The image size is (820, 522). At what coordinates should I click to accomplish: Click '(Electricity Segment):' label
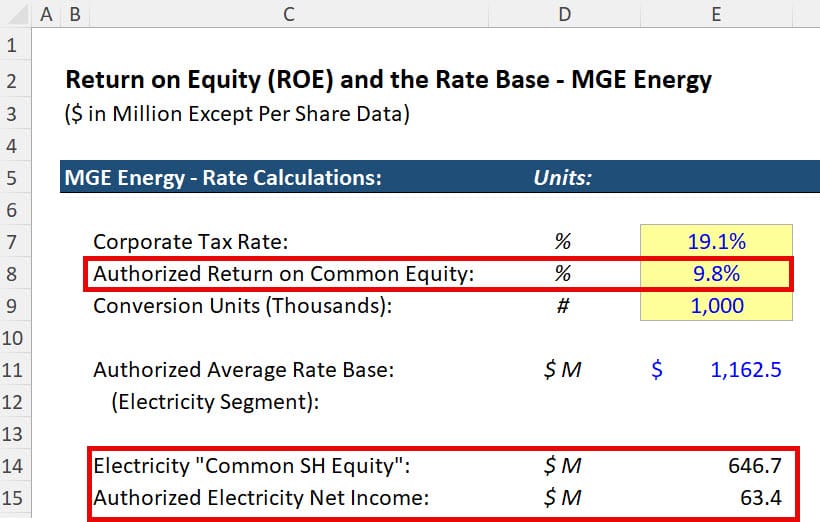click(x=215, y=402)
